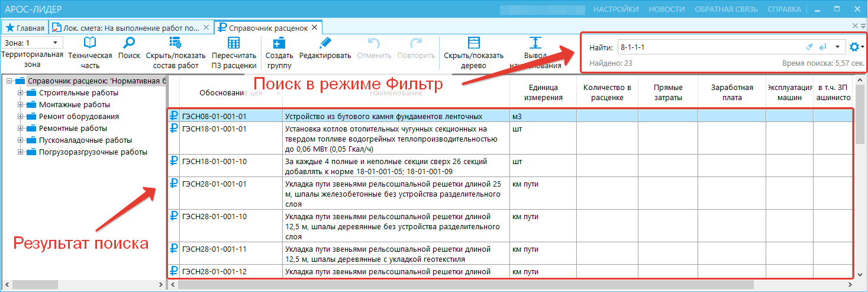The width and height of the screenshot is (868, 292).
Task: Select tree item Строительные работы
Action: coord(79,92)
